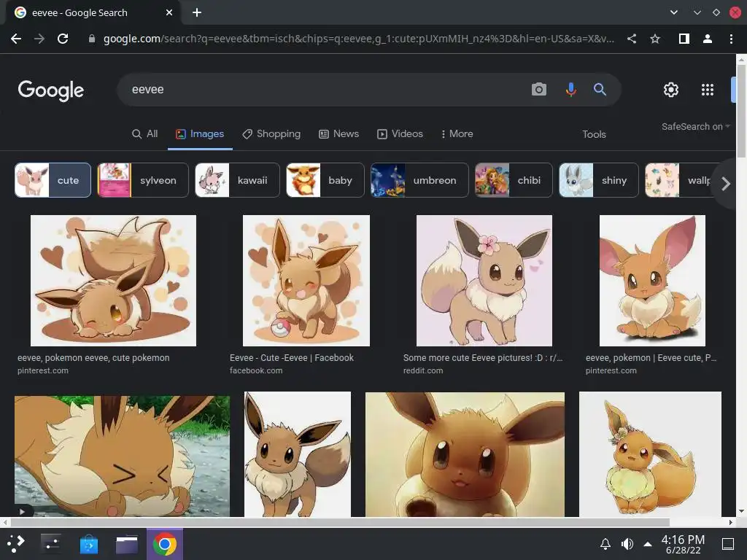Close the eevee - Google Search tab
Image resolution: width=747 pixels, height=560 pixels.
point(169,12)
